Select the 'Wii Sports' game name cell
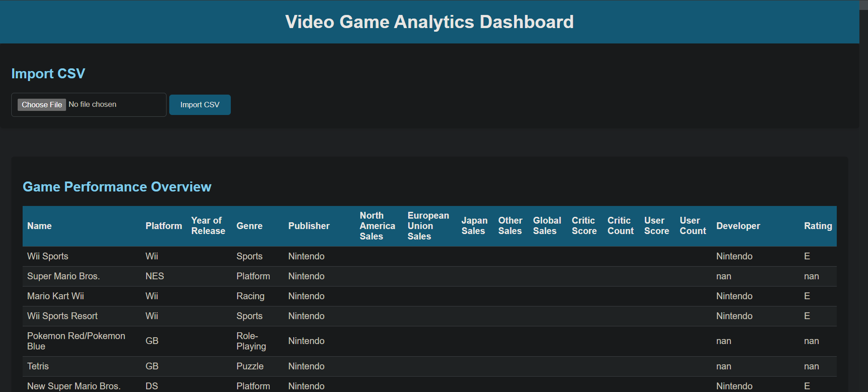Viewport: 868px width, 392px height. pyautogui.click(x=48, y=256)
